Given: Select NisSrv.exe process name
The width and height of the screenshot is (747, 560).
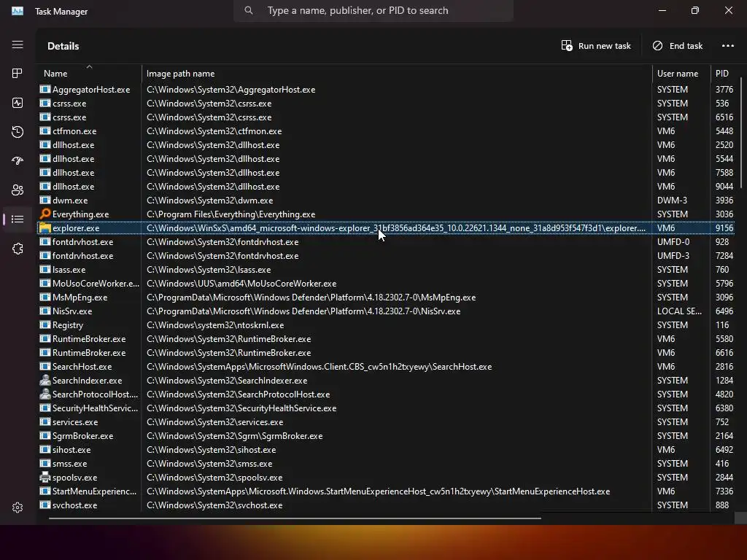Looking at the screenshot, I should [x=72, y=311].
